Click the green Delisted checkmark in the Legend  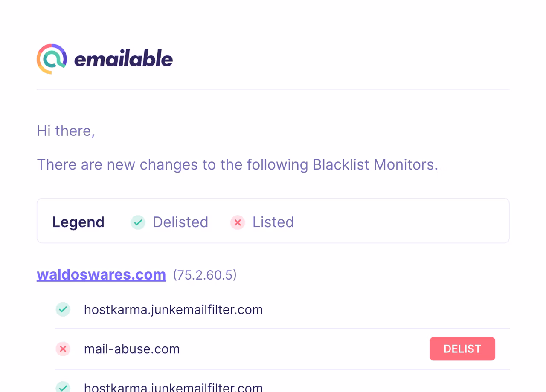click(x=137, y=222)
